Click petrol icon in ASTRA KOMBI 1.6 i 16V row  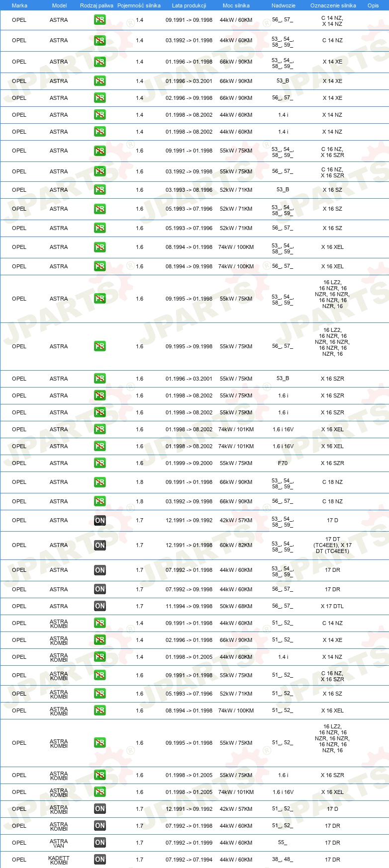(100, 792)
